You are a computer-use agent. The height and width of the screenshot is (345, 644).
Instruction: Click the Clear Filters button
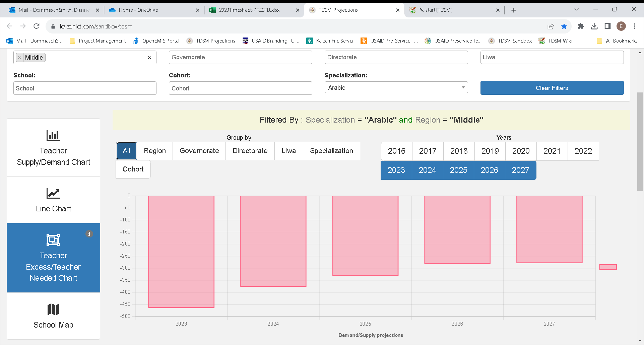[x=552, y=88]
